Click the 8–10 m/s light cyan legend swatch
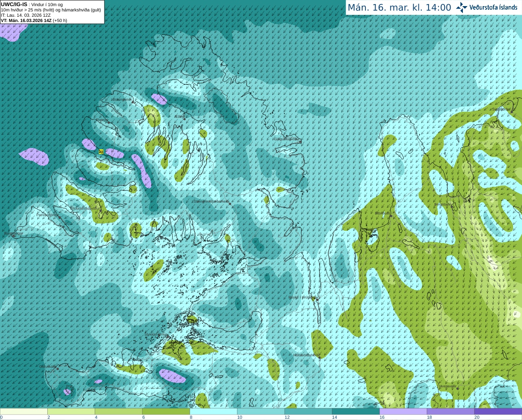Screen dimensions: 522x420 coord(213,412)
